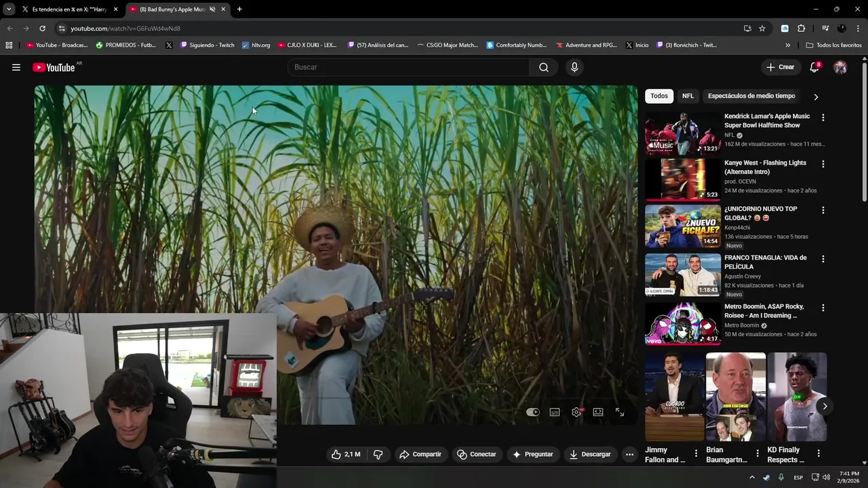Open Comfortably Numb bookmark
This screenshot has height=488, width=868.
click(516, 45)
